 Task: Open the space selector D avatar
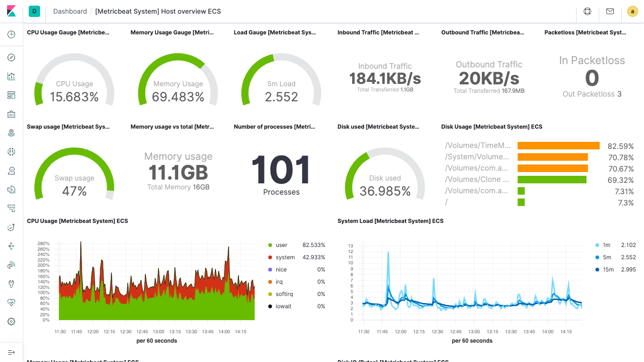click(34, 11)
